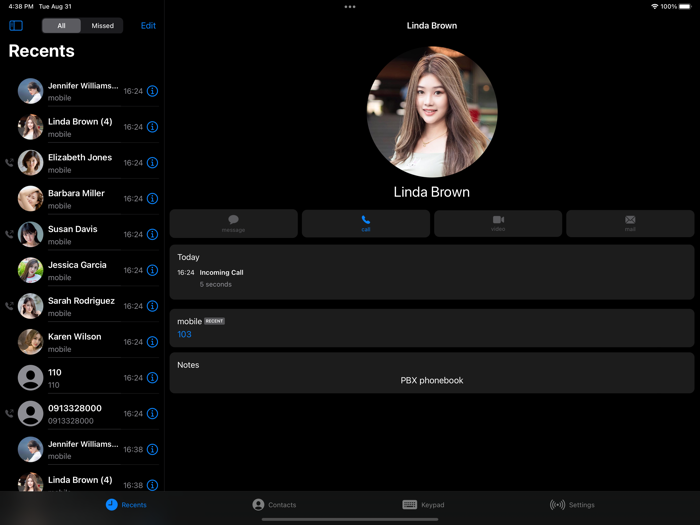Click the Incoming Call history entry
This screenshot has height=525, width=700.
pos(210,278)
